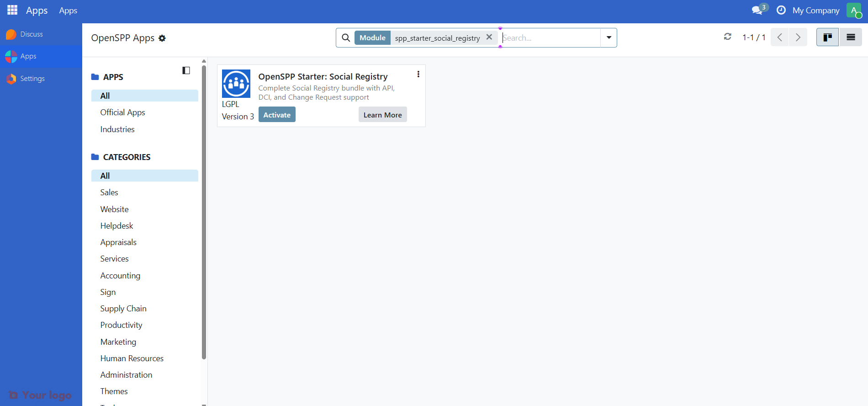
Task: Click the Apps brand title in navbar
Action: [37, 11]
